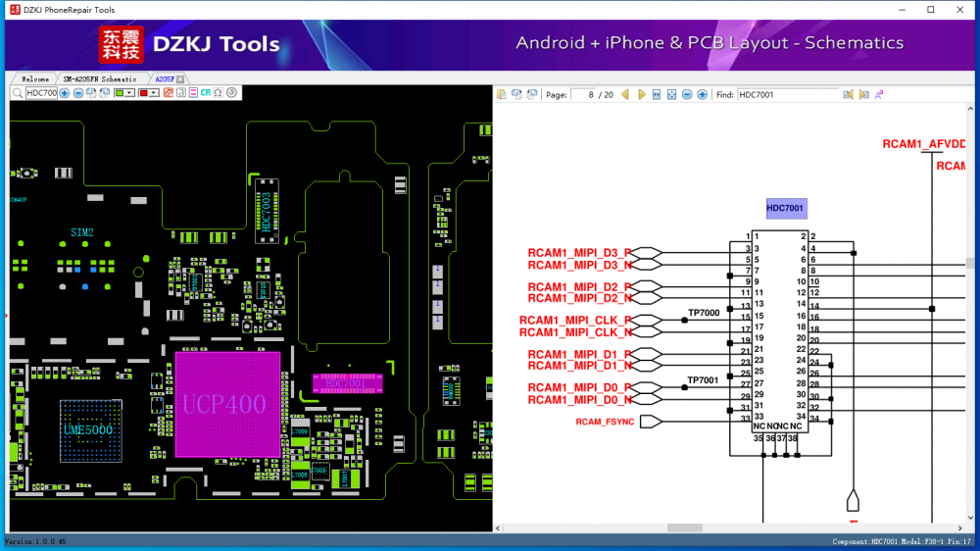Screen dimensions: 980x551
Task: Open the green color dropdown
Action: pyautogui.click(x=130, y=93)
